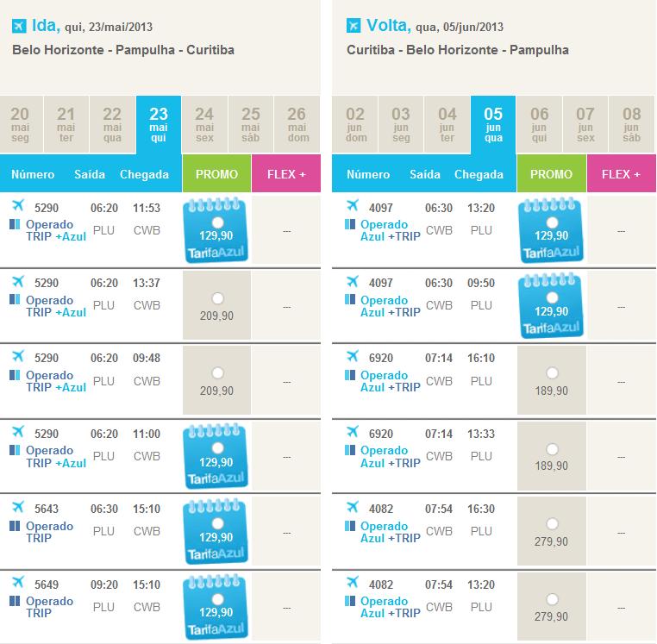Viewport: 657px width, 644px height.
Task: Open the Operado TRIP link for flight 5643
Action: click(x=39, y=531)
